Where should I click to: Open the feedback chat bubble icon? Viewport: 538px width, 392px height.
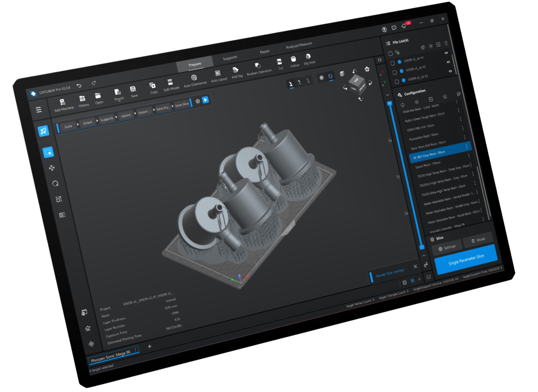coord(394,28)
